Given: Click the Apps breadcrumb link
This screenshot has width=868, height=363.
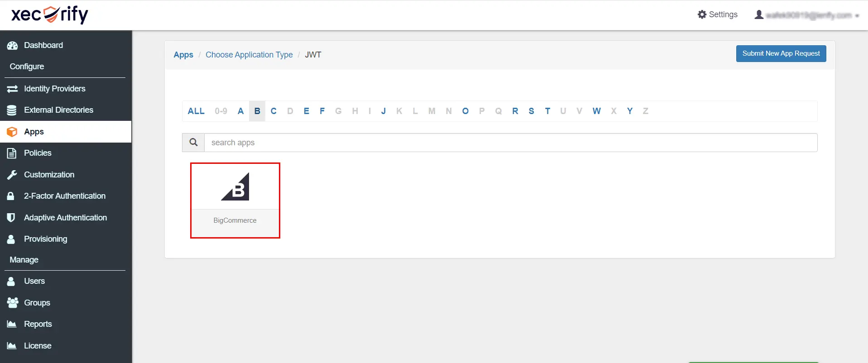Looking at the screenshot, I should tap(183, 55).
